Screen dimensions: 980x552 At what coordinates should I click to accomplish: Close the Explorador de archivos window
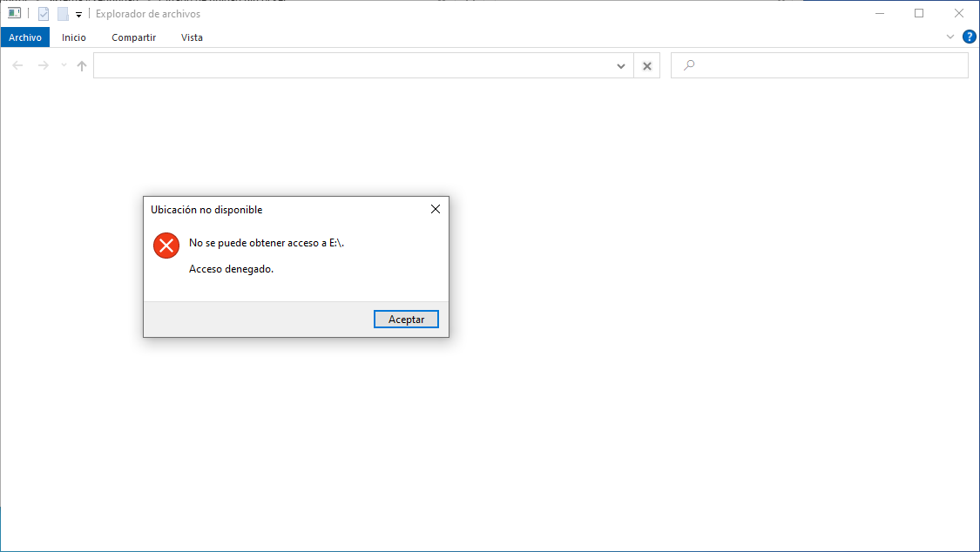[x=959, y=13]
